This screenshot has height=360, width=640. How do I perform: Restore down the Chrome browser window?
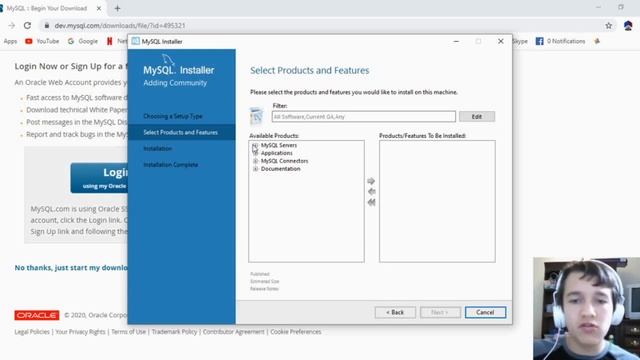pos(621,7)
